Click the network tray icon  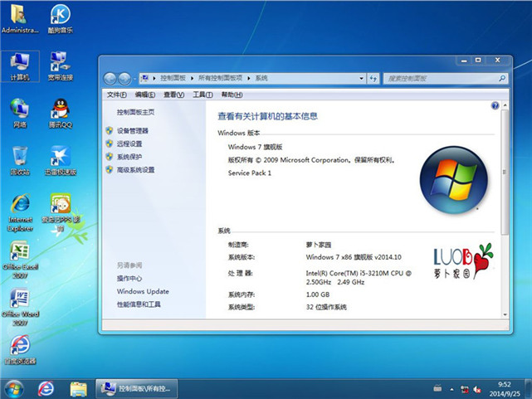tap(464, 389)
